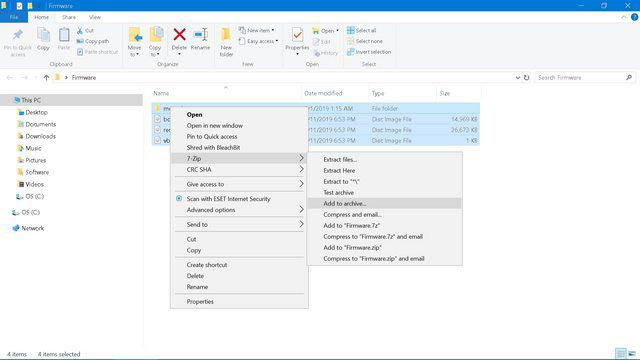Choose Add to "Firmware.zip"
Screen dimensions: 640x360
pos(384,248)
